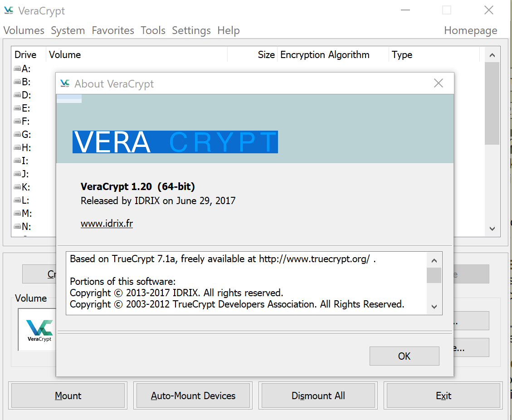Image resolution: width=512 pixels, height=420 pixels.
Task: Click the 'VeraCrypt 1.20 (64-bit)' text
Action: pos(138,186)
